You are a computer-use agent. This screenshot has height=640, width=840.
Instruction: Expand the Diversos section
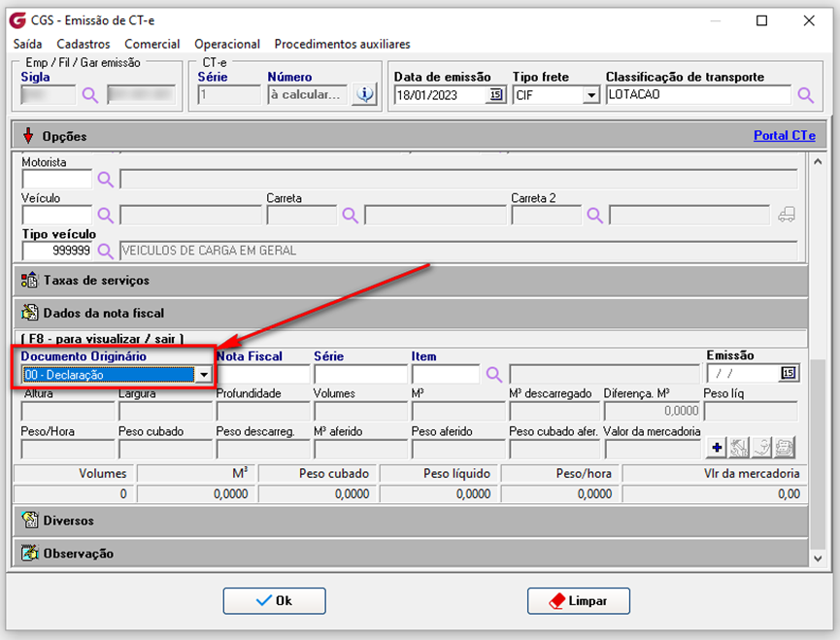pyautogui.click(x=411, y=520)
